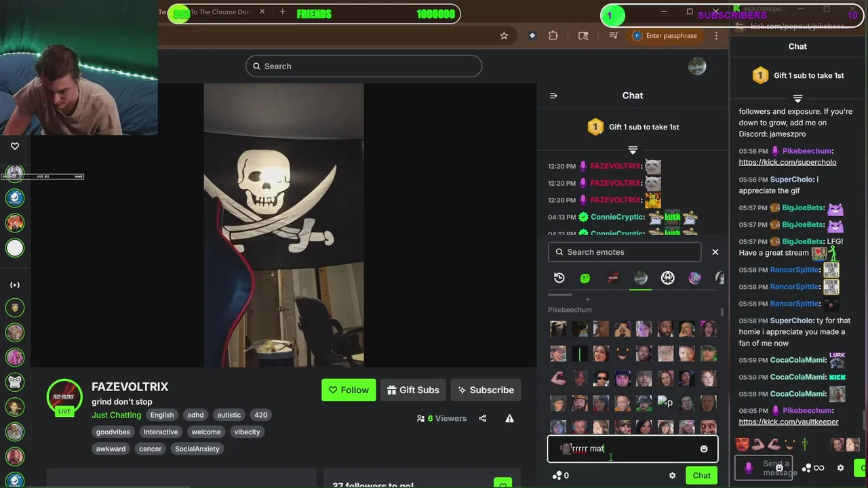Select the vibecity tag
The height and width of the screenshot is (488, 868).
coord(247,432)
